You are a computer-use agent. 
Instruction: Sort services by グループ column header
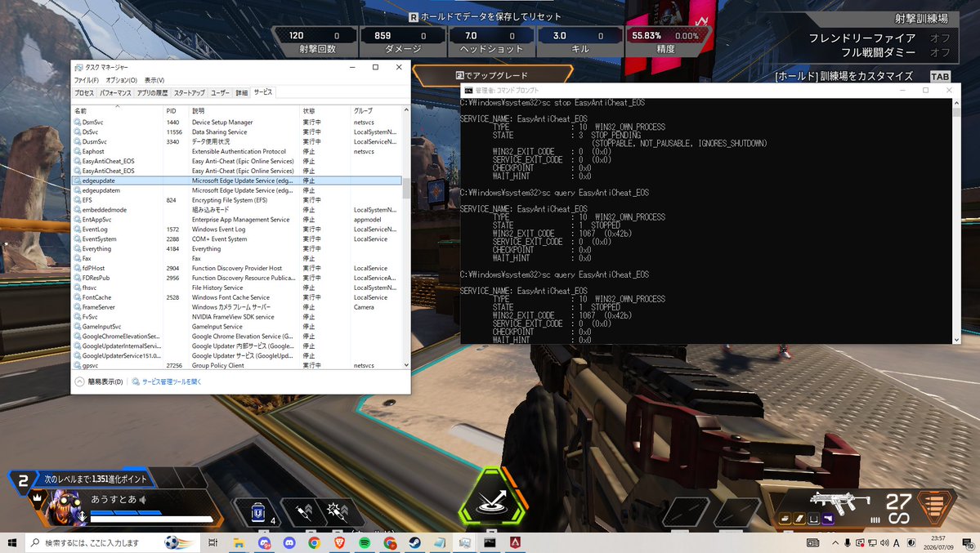(x=376, y=110)
